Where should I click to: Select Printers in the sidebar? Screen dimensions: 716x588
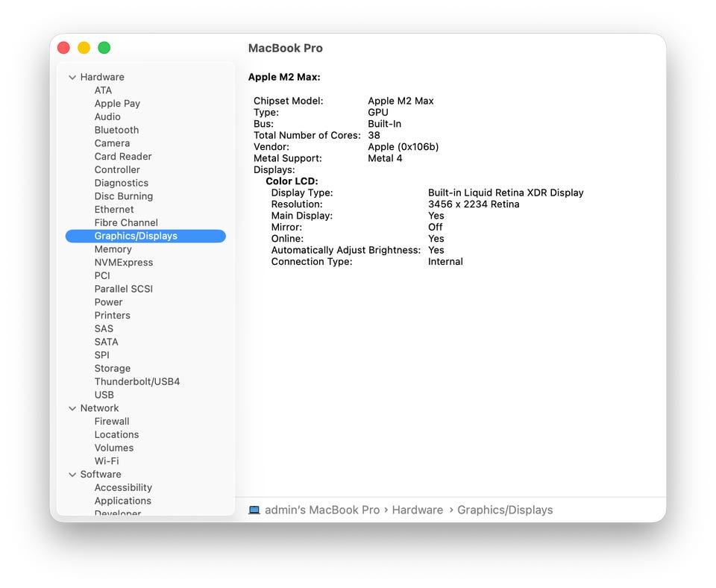113,316
